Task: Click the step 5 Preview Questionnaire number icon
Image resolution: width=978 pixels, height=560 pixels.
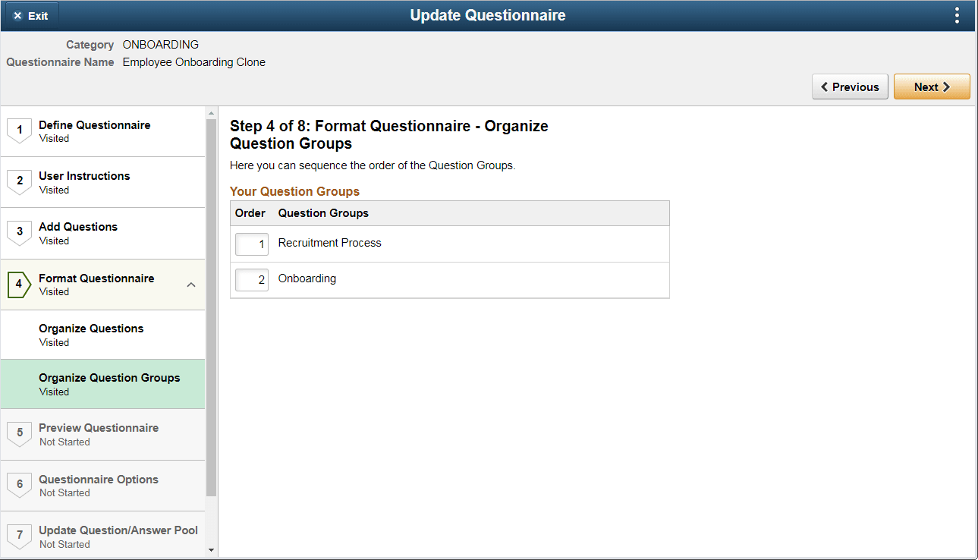Action: (x=19, y=433)
